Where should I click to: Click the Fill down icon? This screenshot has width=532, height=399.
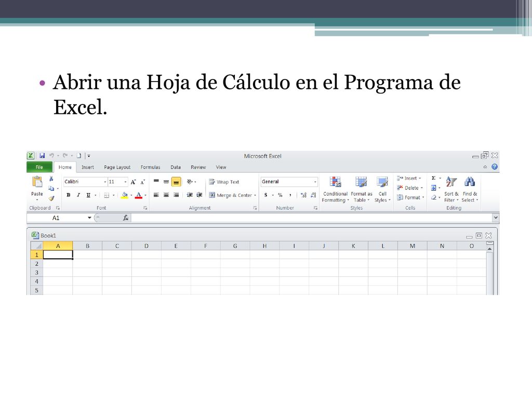tap(434, 188)
